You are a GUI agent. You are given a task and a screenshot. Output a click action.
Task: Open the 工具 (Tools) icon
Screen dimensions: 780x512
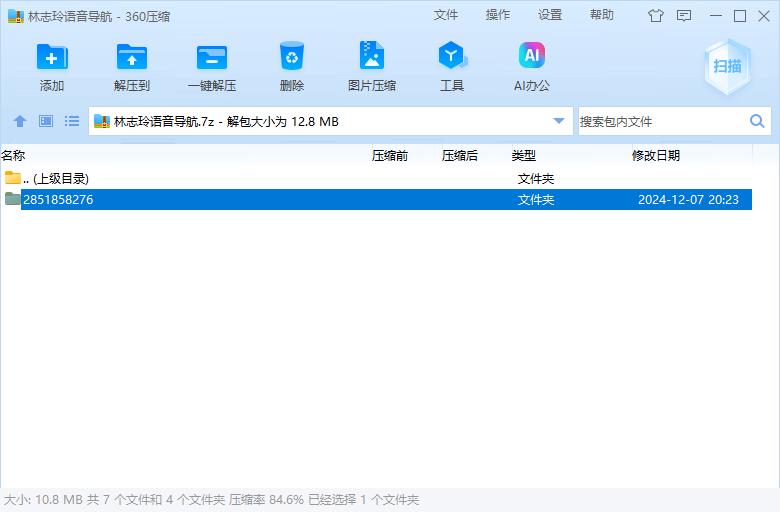pyautogui.click(x=452, y=56)
